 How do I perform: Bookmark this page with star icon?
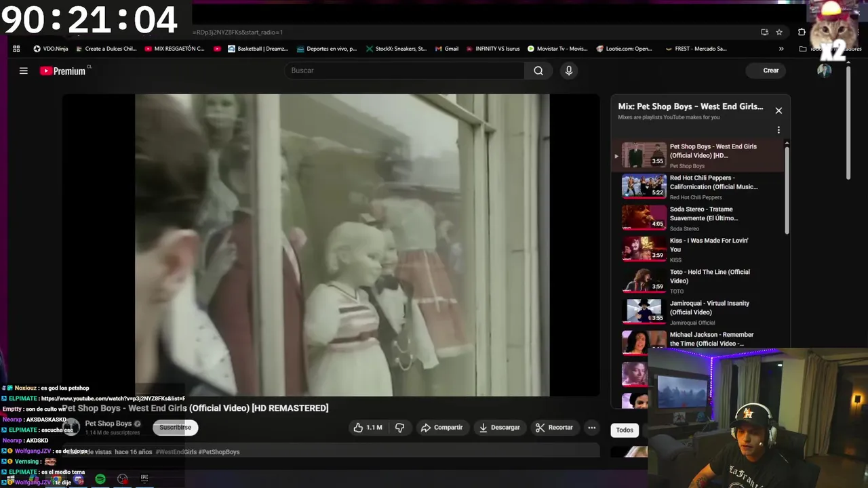click(x=779, y=32)
